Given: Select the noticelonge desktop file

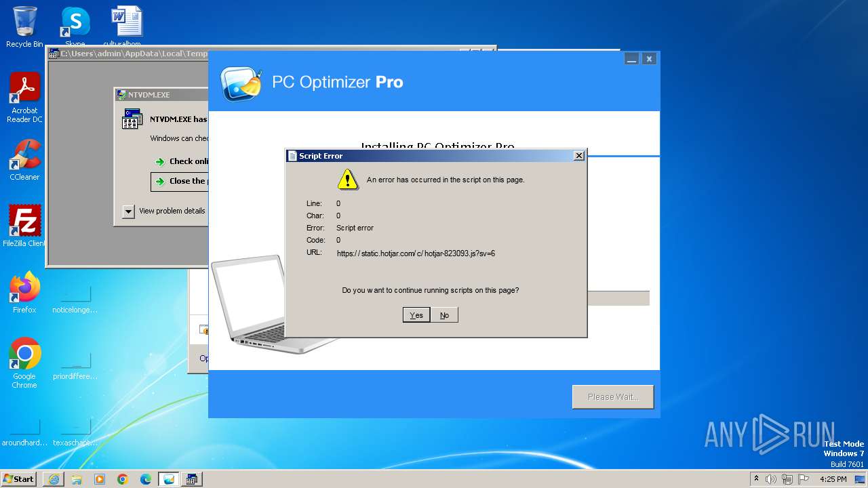Looking at the screenshot, I should coord(75,298).
